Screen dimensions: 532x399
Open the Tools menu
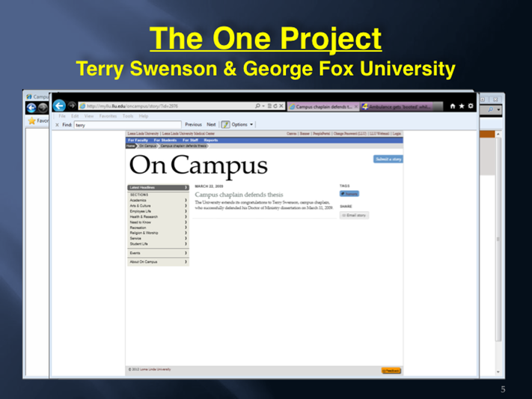point(128,116)
